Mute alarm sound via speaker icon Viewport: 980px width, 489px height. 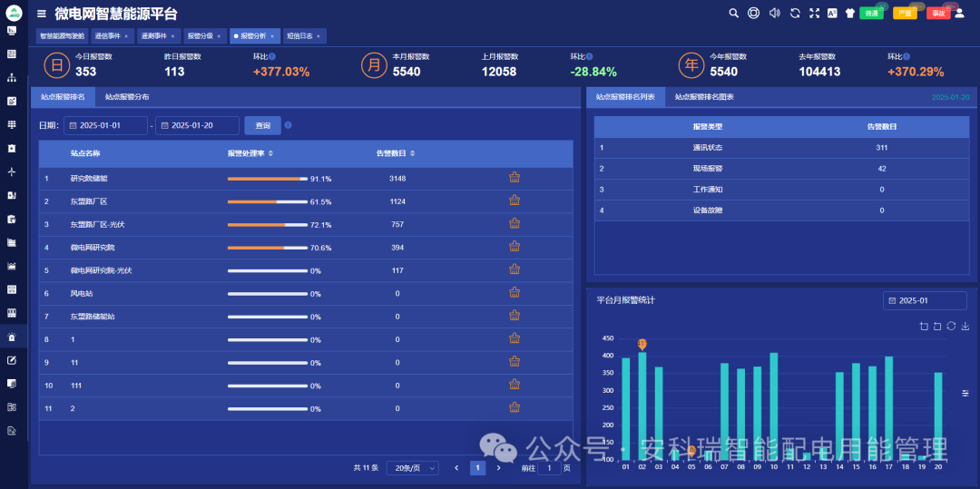(775, 13)
